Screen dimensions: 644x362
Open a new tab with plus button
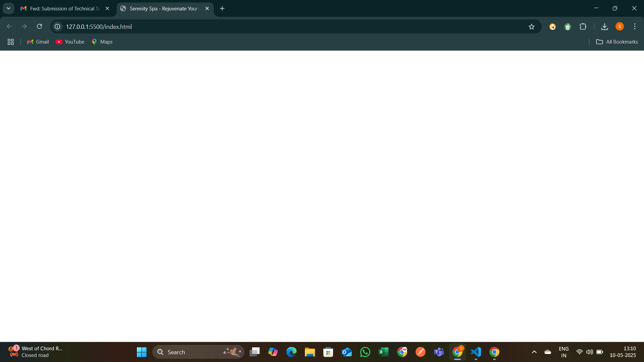click(x=222, y=9)
